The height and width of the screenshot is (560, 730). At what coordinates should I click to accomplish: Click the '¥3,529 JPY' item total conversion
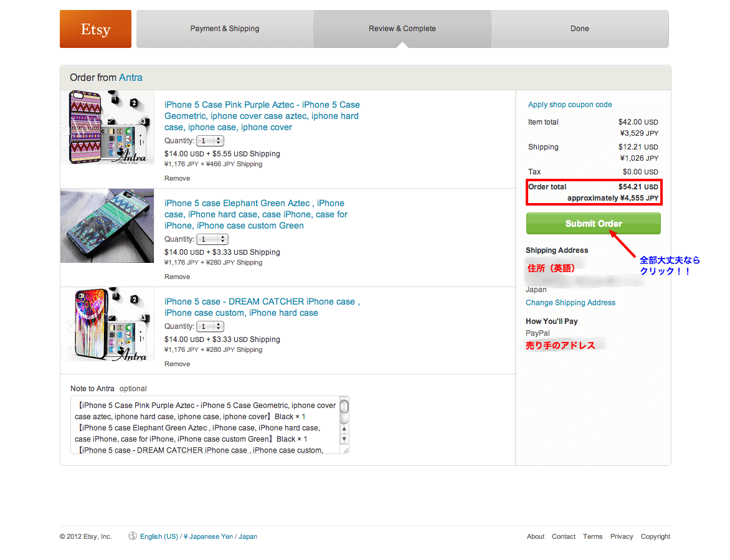coord(639,133)
